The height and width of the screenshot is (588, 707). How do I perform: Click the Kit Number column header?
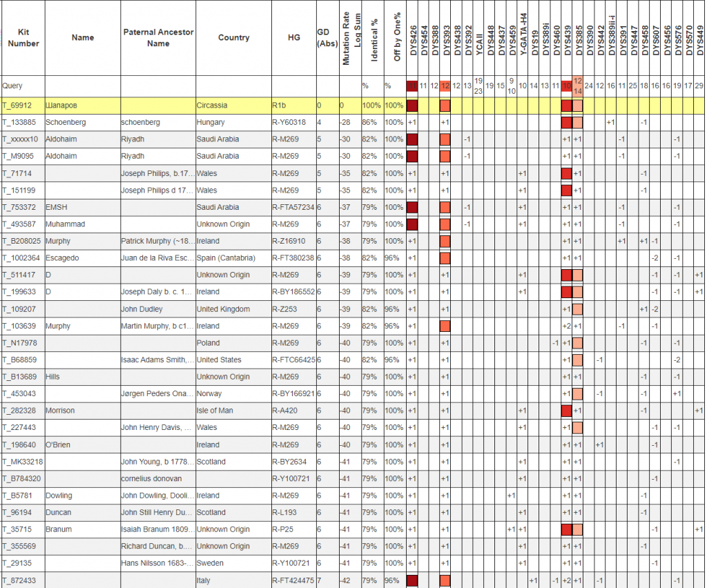(23, 38)
